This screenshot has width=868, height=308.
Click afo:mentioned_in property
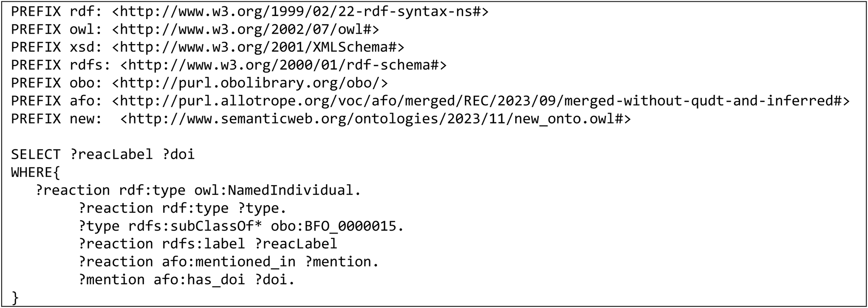coord(229,262)
